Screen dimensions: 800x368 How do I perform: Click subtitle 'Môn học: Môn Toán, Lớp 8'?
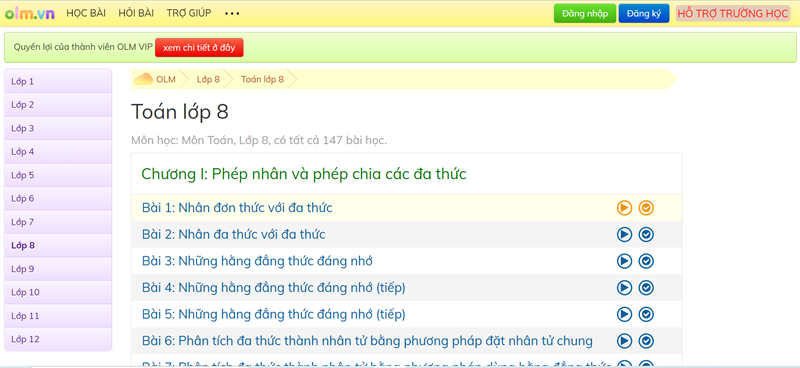coord(259,140)
